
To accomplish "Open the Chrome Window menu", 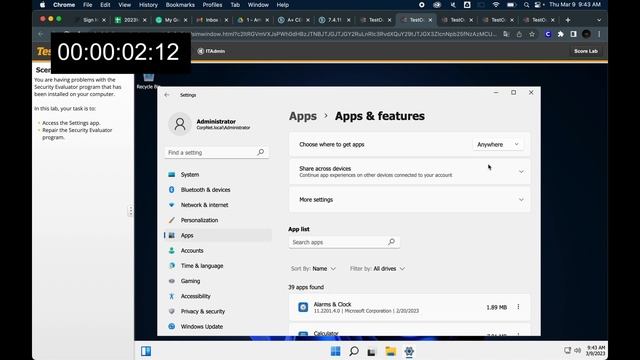I will click(x=258, y=5).
